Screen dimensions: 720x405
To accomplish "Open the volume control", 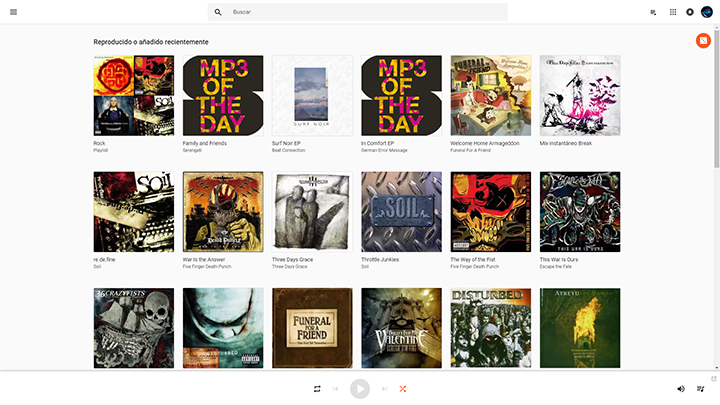I will pyautogui.click(x=681, y=389).
